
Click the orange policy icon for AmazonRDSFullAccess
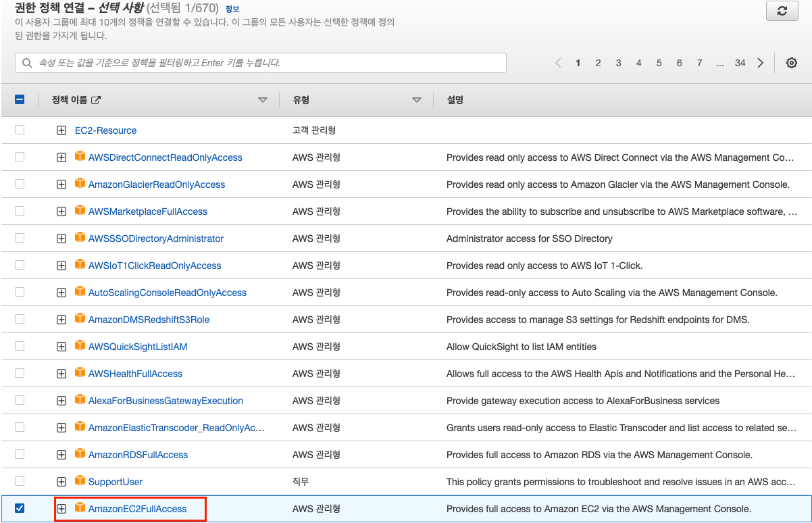click(x=80, y=454)
